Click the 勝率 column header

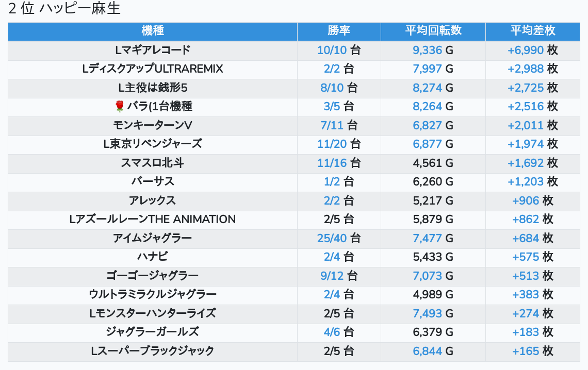(339, 31)
